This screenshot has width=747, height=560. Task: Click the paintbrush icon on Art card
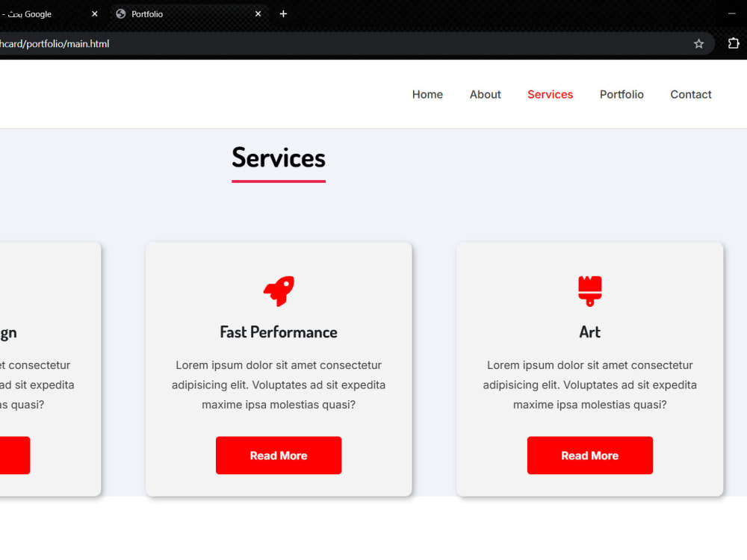590,291
